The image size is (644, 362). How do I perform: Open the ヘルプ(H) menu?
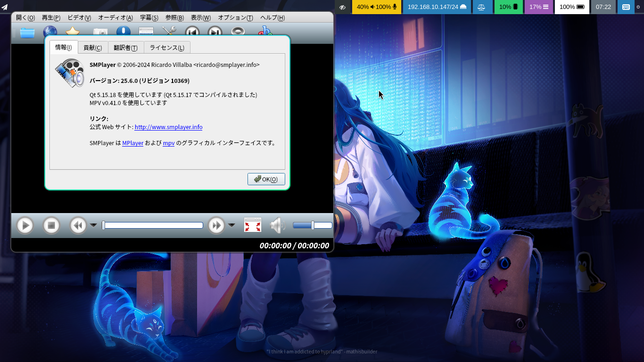(272, 18)
